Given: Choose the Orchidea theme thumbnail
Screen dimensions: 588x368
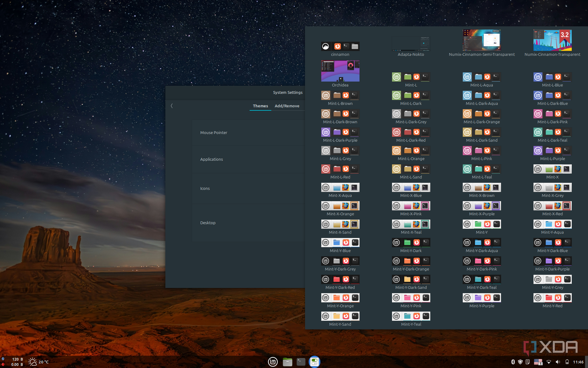Looking at the screenshot, I should (340, 71).
